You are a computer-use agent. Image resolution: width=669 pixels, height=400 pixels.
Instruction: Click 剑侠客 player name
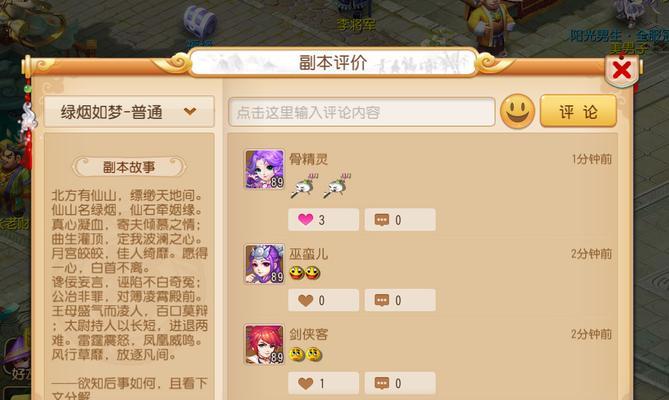coord(308,334)
